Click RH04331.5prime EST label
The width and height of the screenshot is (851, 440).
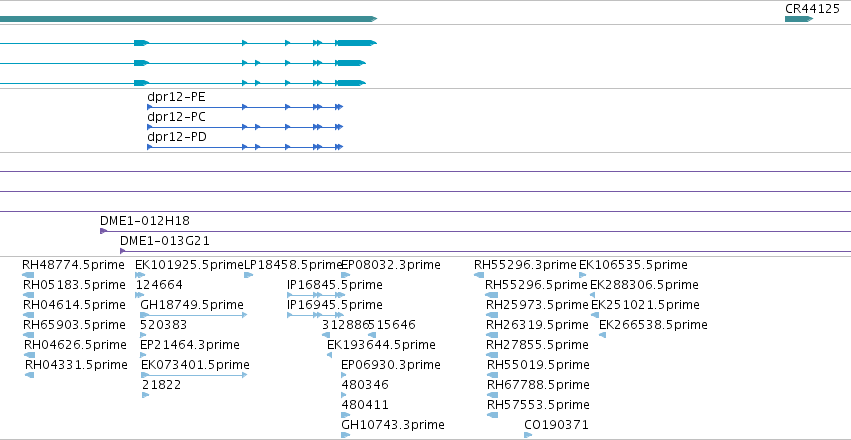point(77,365)
